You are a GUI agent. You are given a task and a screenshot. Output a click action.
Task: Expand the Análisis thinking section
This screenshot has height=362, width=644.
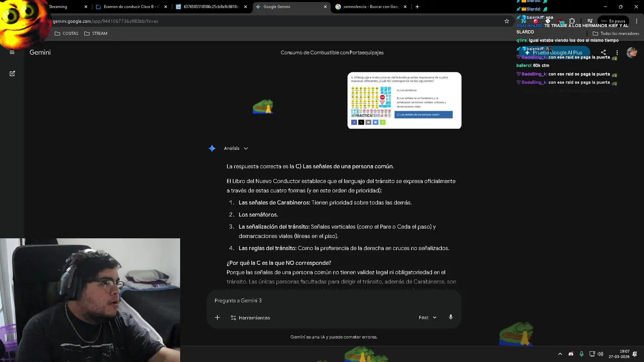236,148
